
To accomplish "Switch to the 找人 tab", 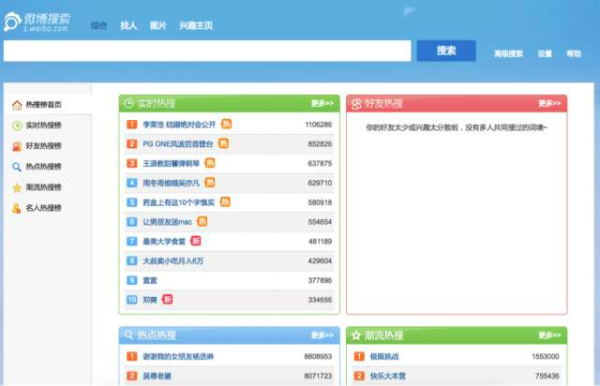I will [x=128, y=26].
